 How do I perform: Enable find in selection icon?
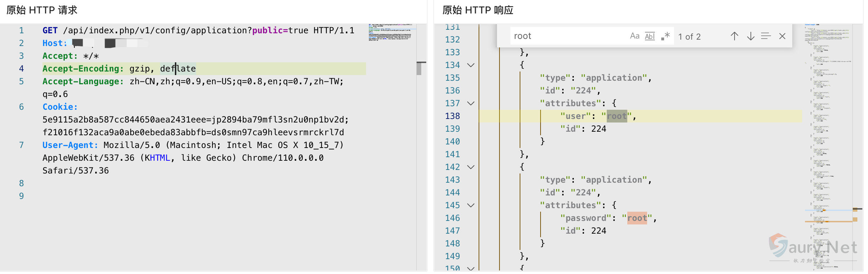click(766, 36)
